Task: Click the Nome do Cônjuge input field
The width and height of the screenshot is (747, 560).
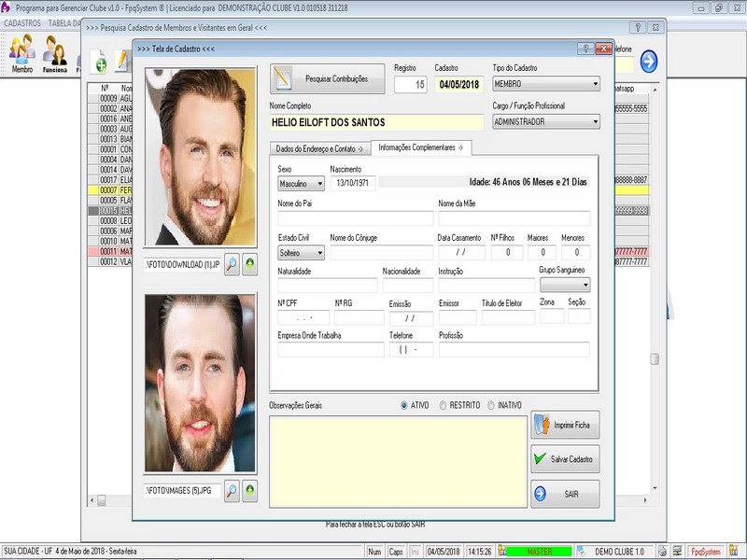Action: click(382, 252)
